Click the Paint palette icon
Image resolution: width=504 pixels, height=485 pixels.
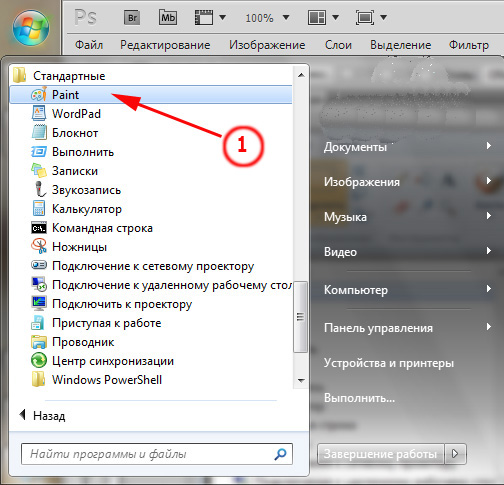pyautogui.click(x=39, y=95)
